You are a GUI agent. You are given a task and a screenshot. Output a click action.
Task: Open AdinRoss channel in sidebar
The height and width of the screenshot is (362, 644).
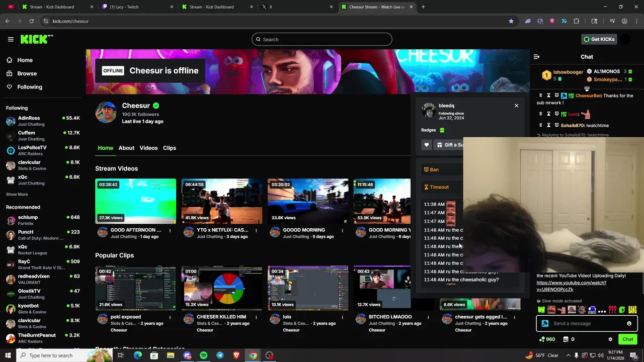pos(43,121)
